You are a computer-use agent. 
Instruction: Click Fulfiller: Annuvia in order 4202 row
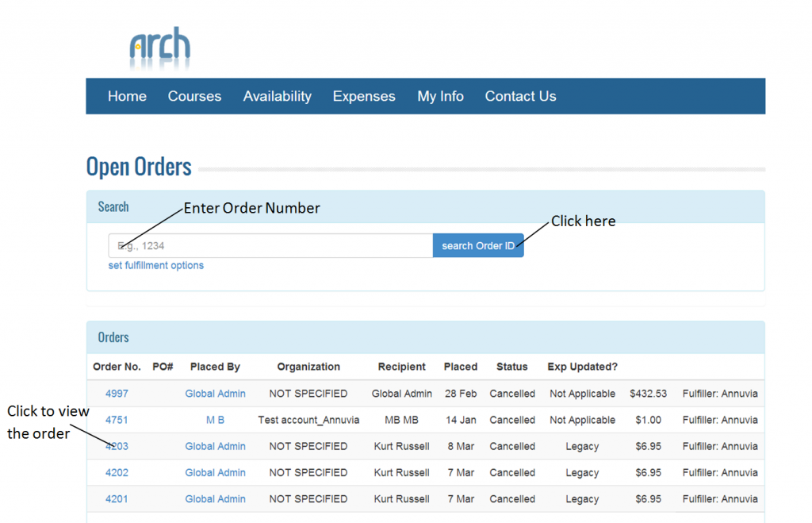point(720,473)
